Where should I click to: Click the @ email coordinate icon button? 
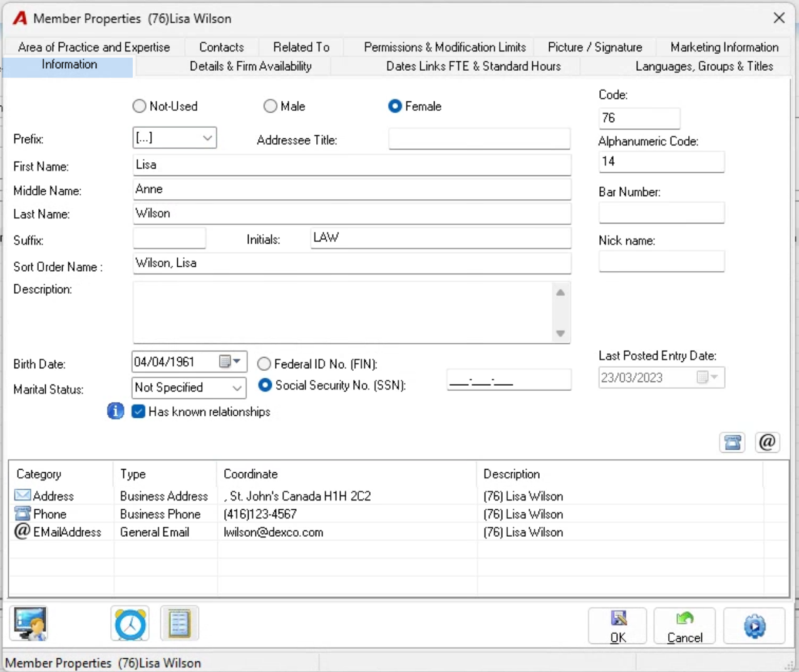(x=767, y=442)
